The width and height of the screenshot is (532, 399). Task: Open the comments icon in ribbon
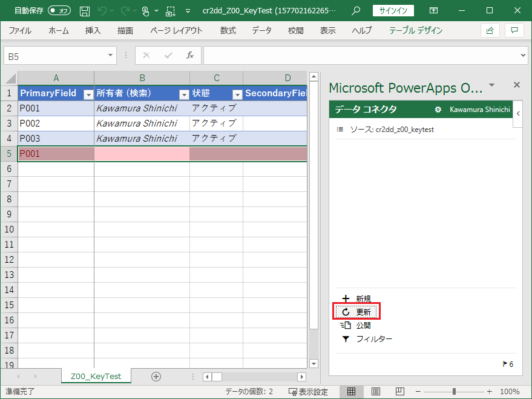[514, 30]
